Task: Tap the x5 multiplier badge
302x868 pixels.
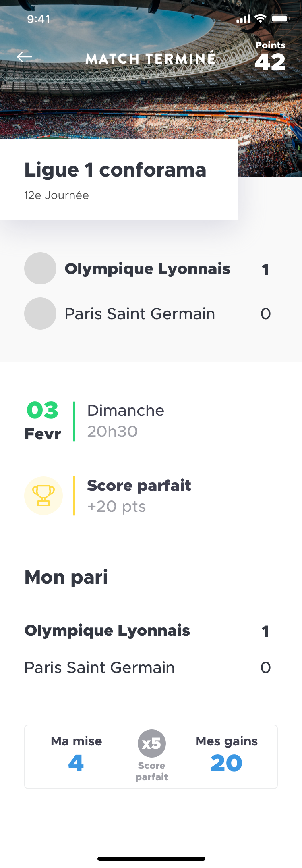Action: (x=151, y=743)
